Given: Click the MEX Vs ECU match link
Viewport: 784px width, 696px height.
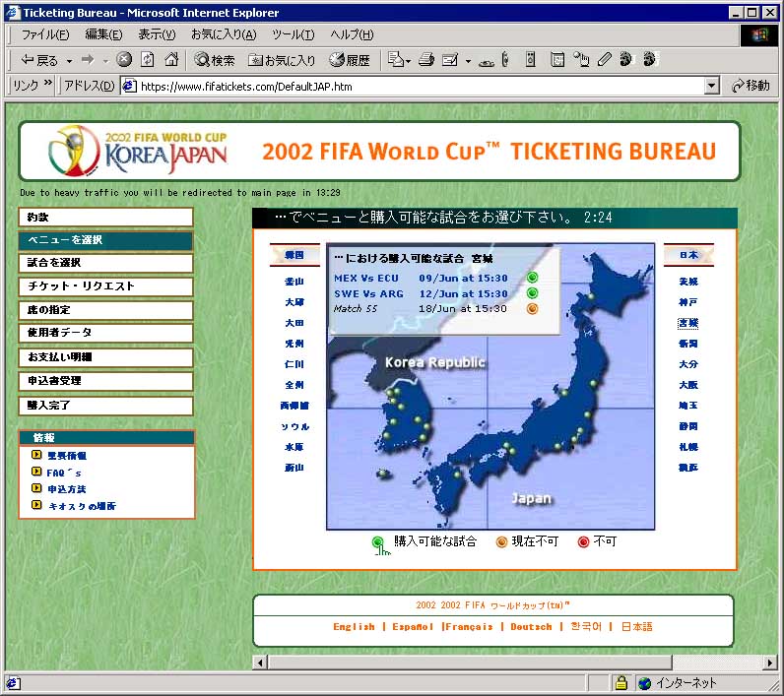Looking at the screenshot, I should click(366, 278).
